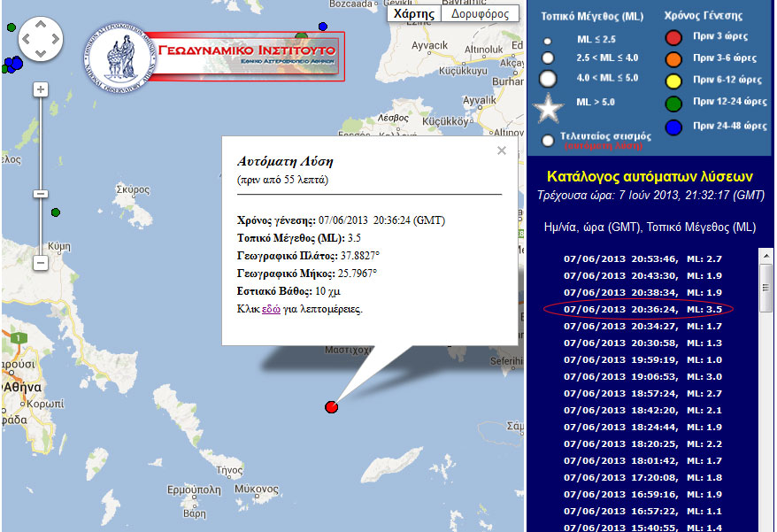777x532 pixels.
Task: Switch to Δορυφόρος satellite view
Action: tap(479, 14)
